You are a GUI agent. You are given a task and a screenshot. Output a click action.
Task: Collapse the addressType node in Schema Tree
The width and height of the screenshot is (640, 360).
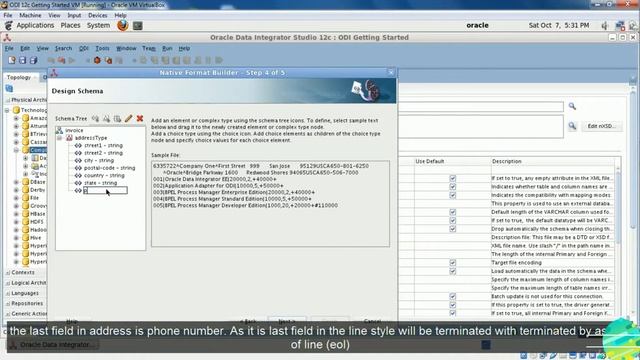pyautogui.click(x=60, y=138)
